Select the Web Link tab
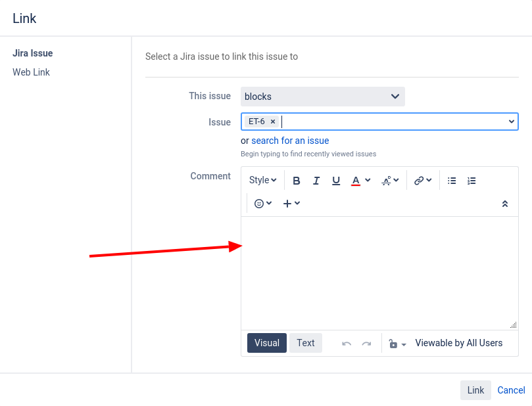The width and height of the screenshot is (532, 406). 31,72
